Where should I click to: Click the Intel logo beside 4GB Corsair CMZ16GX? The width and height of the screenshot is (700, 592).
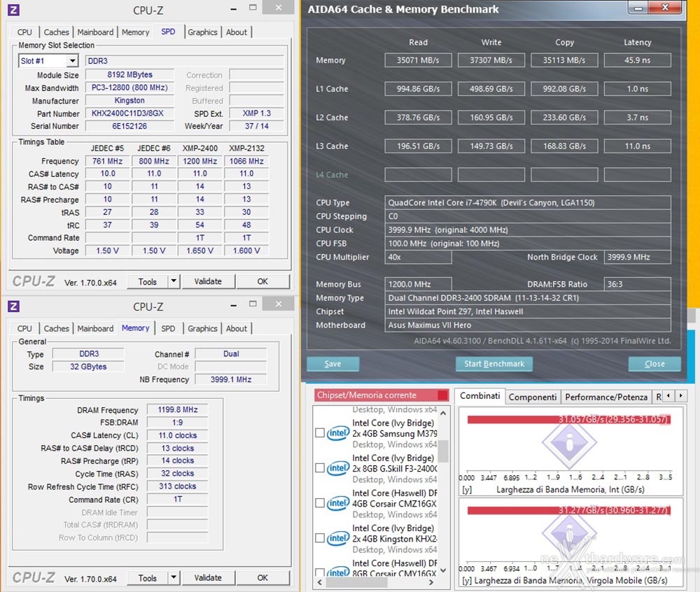338,503
